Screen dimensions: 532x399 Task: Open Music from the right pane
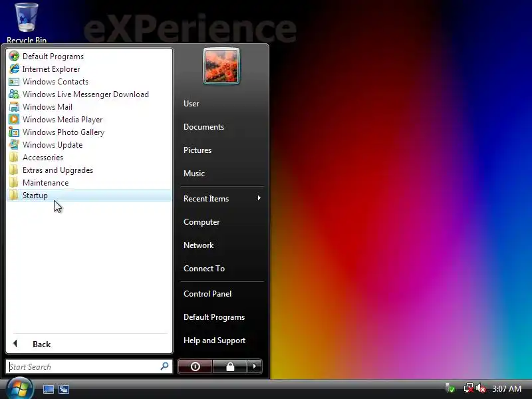pos(194,174)
